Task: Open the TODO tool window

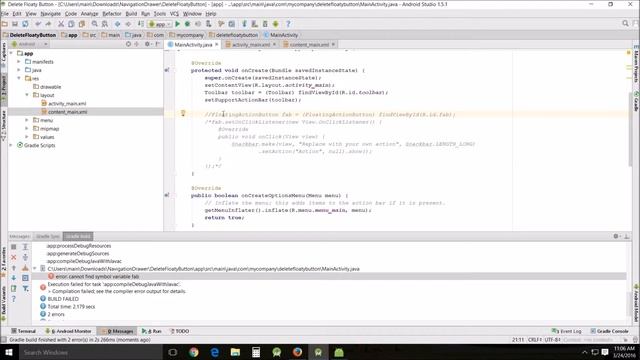Action: click(x=179, y=331)
